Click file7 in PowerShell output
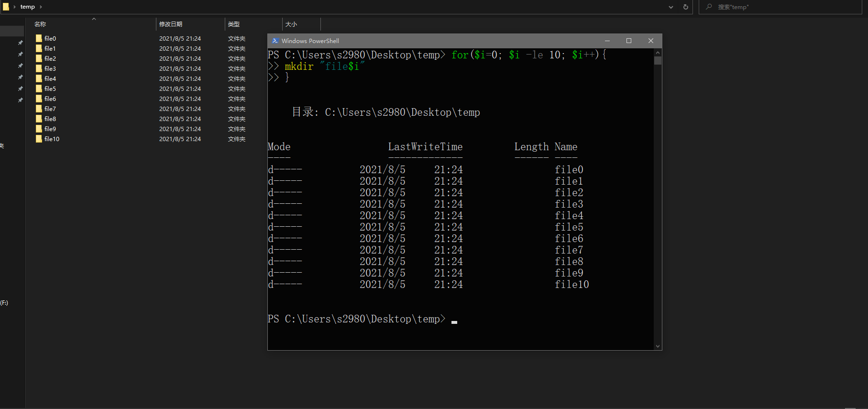Image resolution: width=868 pixels, height=409 pixels. [x=569, y=250]
